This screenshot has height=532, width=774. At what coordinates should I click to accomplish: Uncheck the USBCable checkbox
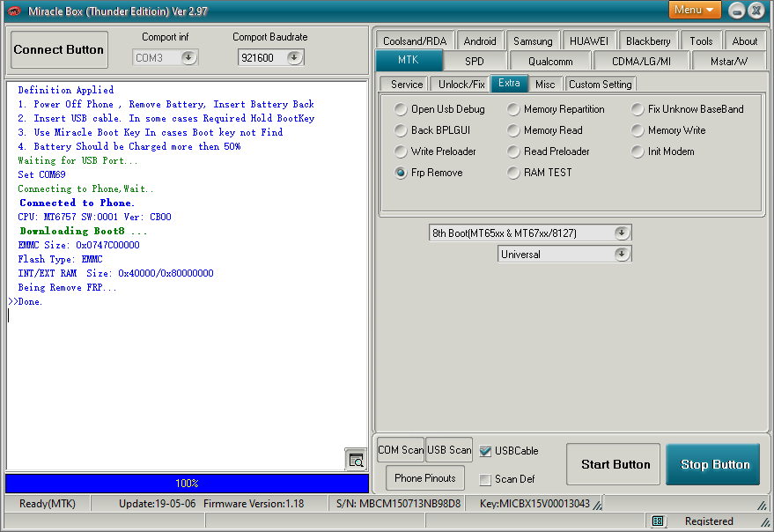(x=485, y=451)
